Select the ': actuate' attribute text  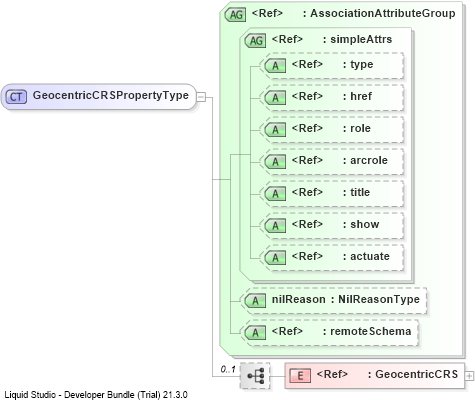click(366, 256)
